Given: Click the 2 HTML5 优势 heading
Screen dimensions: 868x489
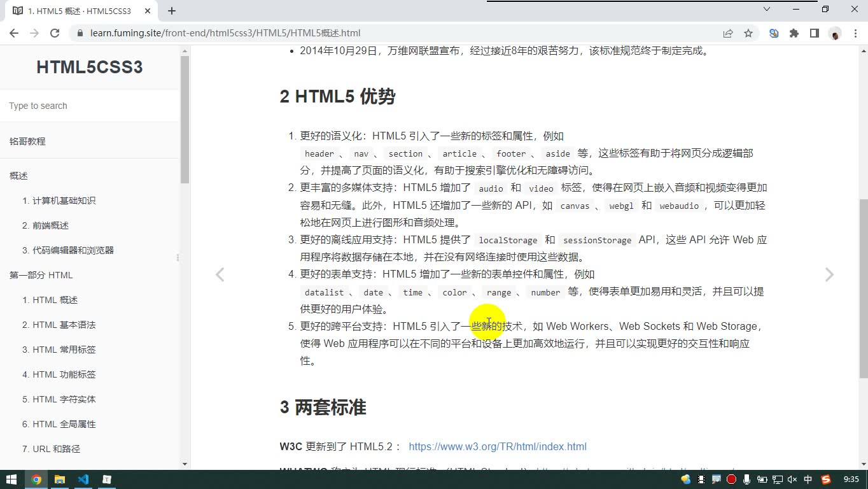Looking at the screenshot, I should tap(337, 97).
